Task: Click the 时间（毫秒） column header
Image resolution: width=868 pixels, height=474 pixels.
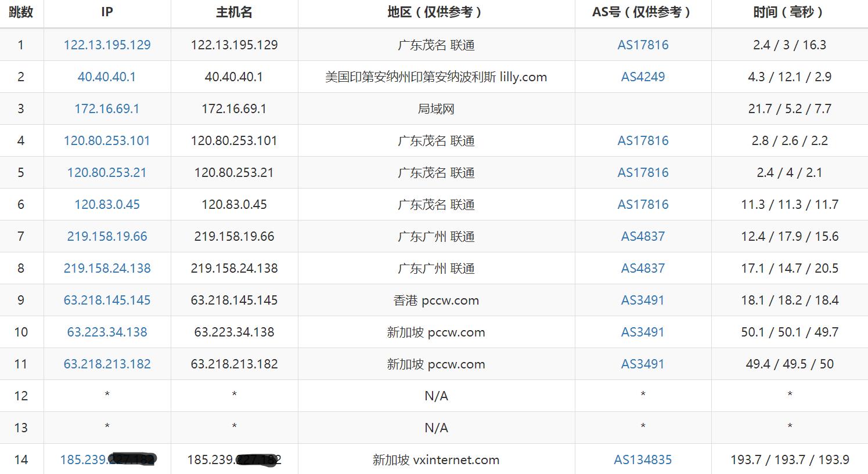Action: tap(790, 12)
